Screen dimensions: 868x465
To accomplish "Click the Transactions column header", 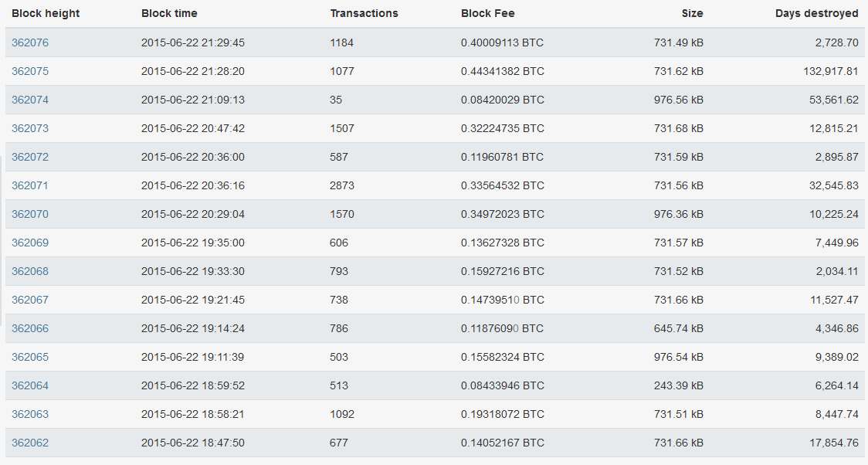I will [x=364, y=13].
